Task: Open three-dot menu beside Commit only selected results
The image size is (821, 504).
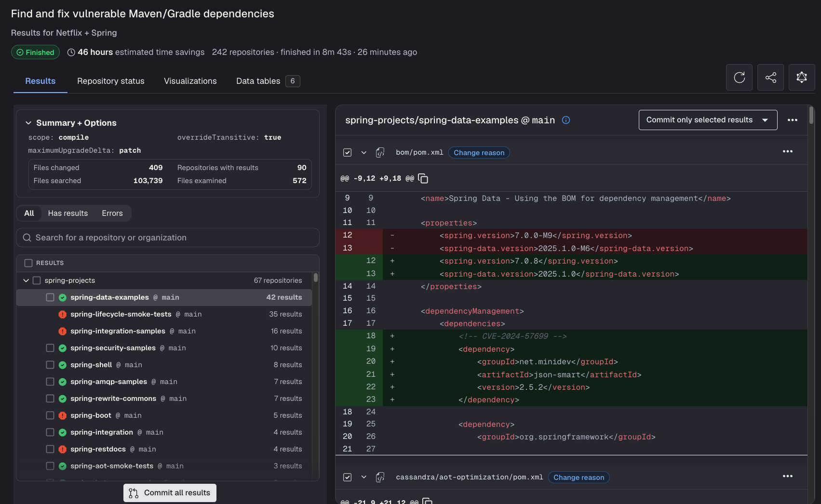Action: (792, 120)
